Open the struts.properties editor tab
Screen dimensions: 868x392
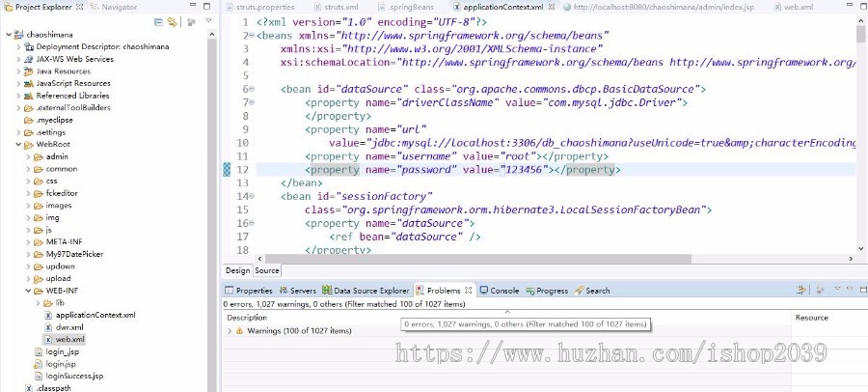click(260, 7)
